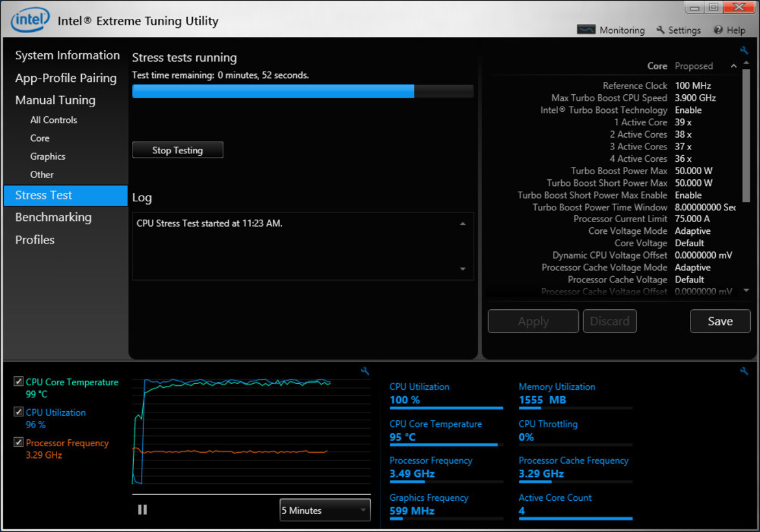Select Graphics under Manual Tuning
Image resolution: width=760 pixels, height=532 pixels.
[x=47, y=157]
